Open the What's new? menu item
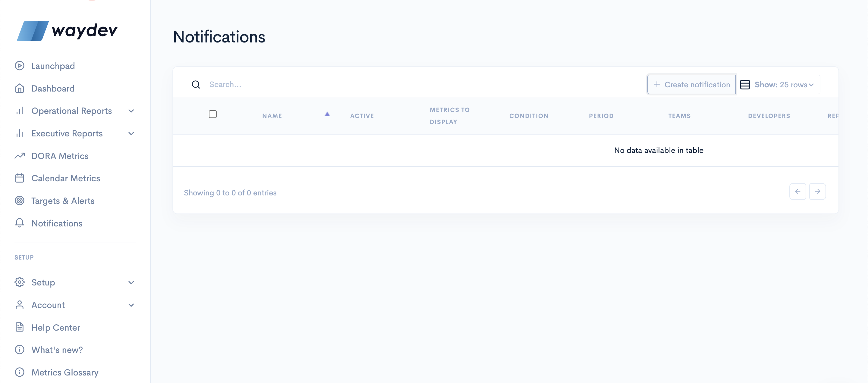Viewport: 868px width, 383px height. pyautogui.click(x=57, y=350)
